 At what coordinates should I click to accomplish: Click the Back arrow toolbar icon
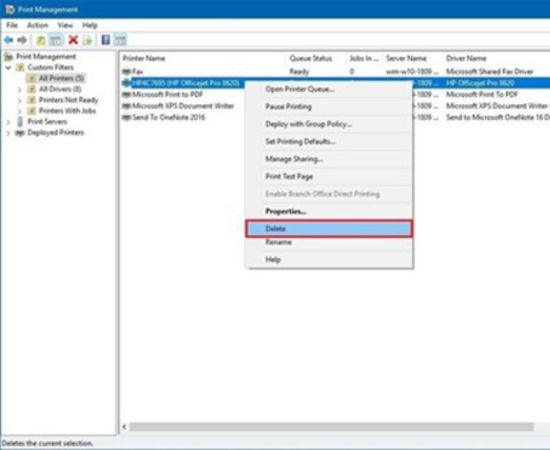click(8, 40)
